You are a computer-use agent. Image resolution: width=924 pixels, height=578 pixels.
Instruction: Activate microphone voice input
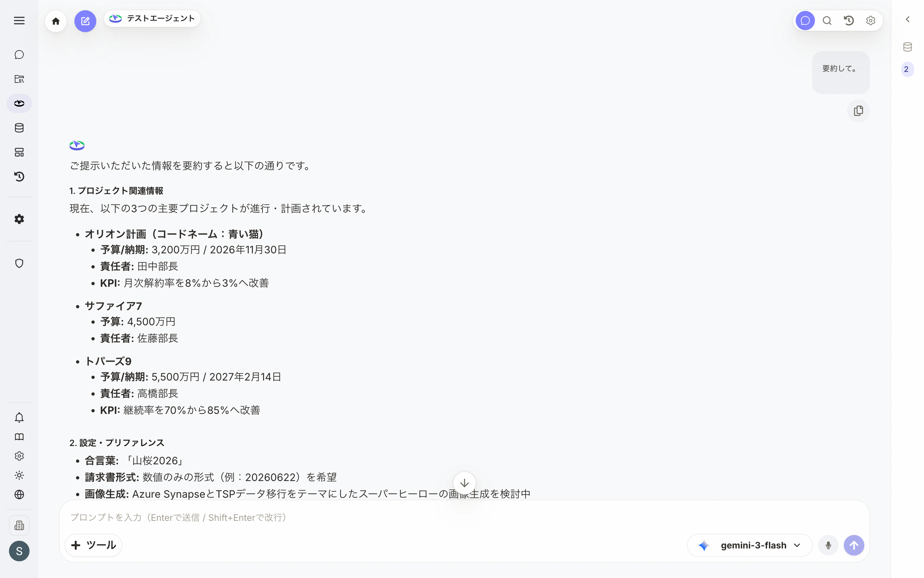point(828,545)
